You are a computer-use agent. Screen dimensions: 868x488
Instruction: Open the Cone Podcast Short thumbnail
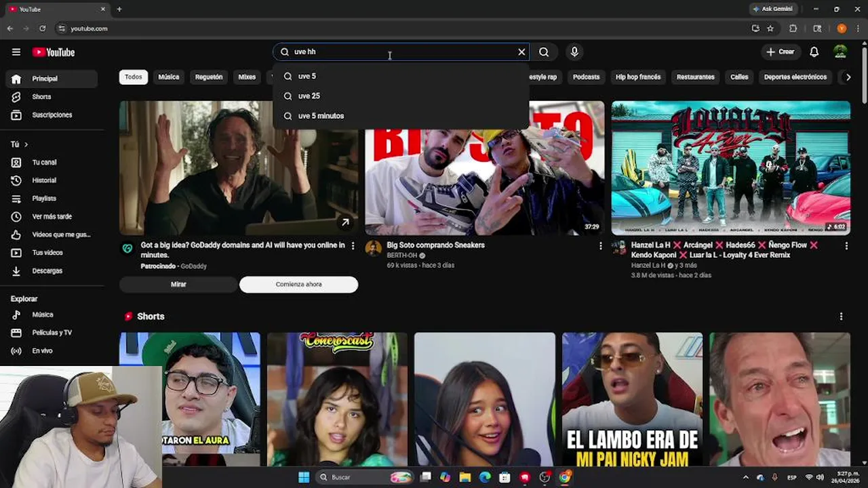coord(337,399)
